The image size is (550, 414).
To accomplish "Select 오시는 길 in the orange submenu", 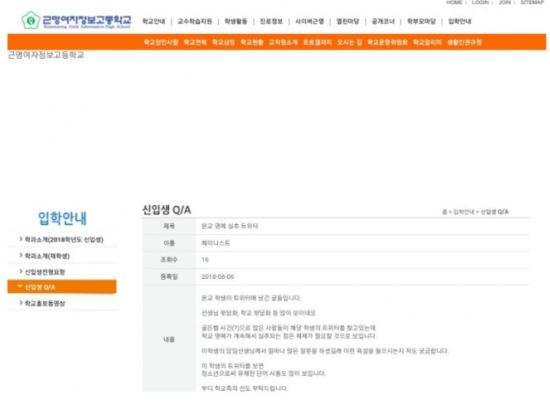I will coord(349,42).
